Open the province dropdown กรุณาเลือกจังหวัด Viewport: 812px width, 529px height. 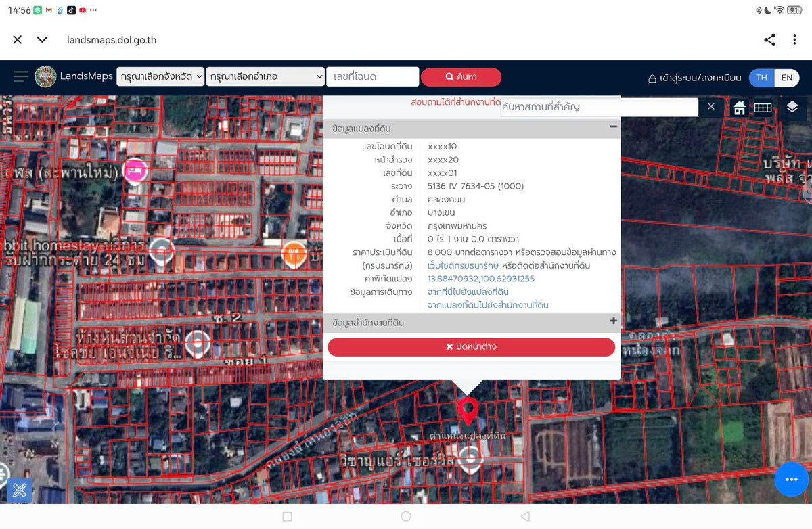pos(160,77)
